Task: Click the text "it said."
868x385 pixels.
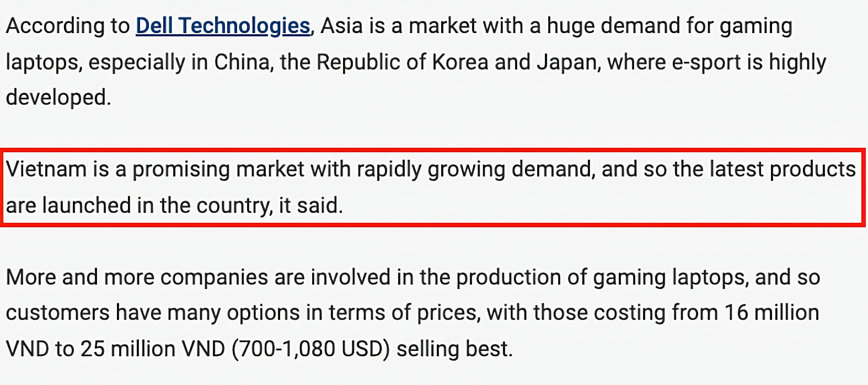Action: click(311, 205)
